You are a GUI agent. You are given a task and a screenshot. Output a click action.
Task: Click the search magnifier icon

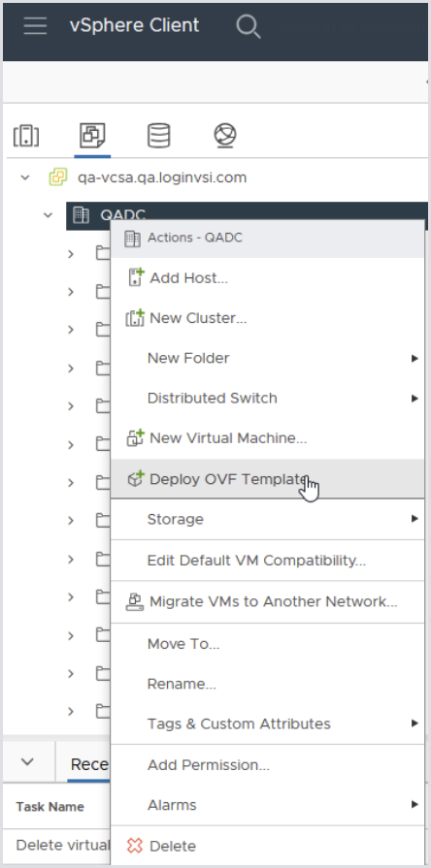(x=248, y=26)
